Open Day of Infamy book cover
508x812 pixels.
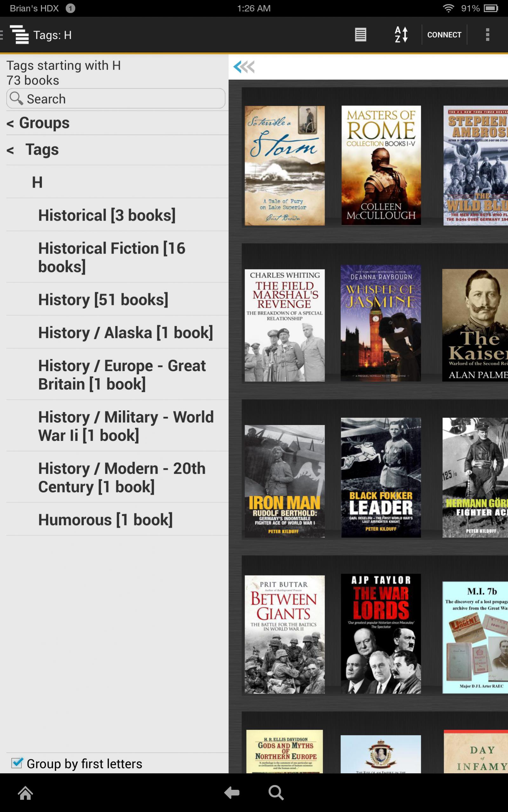[476, 752]
